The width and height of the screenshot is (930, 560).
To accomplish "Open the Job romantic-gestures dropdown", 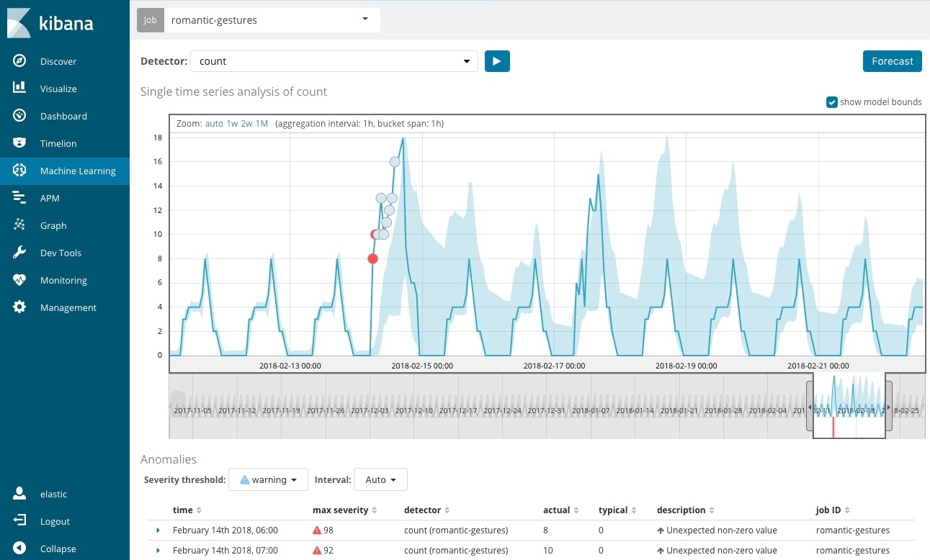I will pyautogui.click(x=272, y=20).
